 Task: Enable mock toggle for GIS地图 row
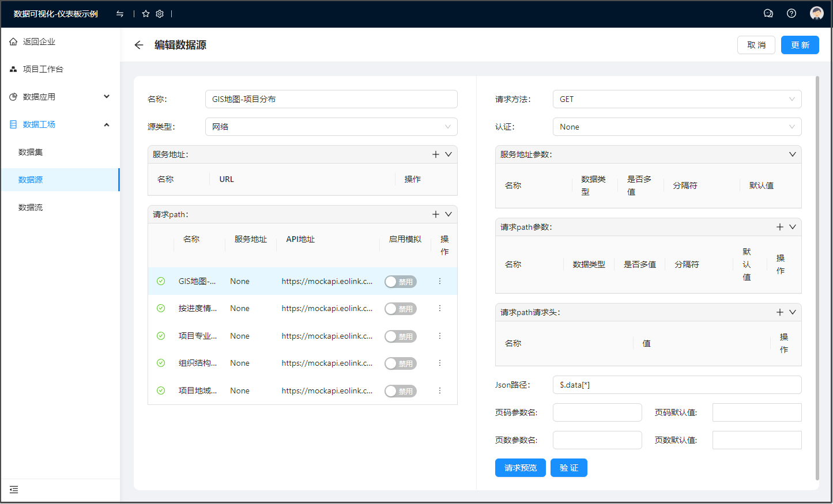[x=401, y=282]
